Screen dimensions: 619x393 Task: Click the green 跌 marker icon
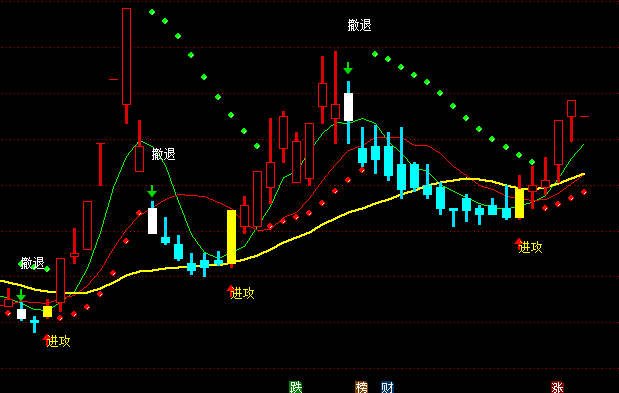pos(296,387)
